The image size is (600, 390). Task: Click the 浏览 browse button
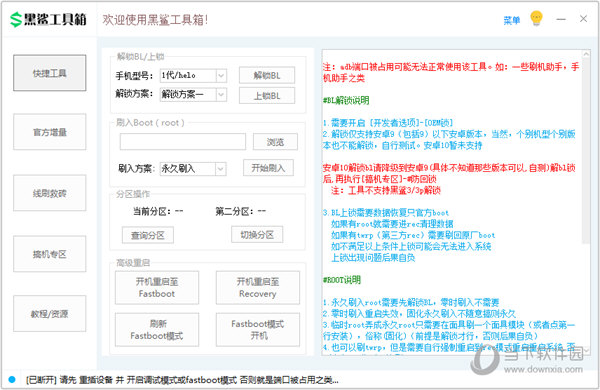click(x=275, y=142)
